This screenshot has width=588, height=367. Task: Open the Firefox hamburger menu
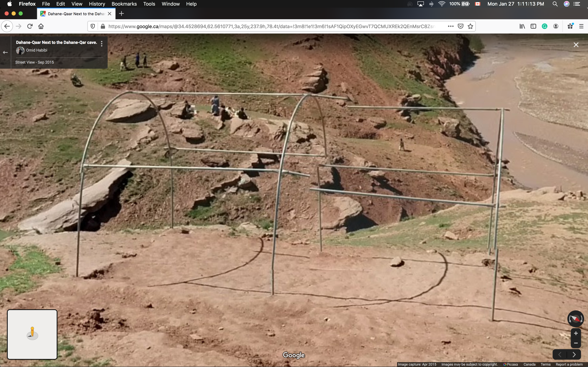click(581, 26)
